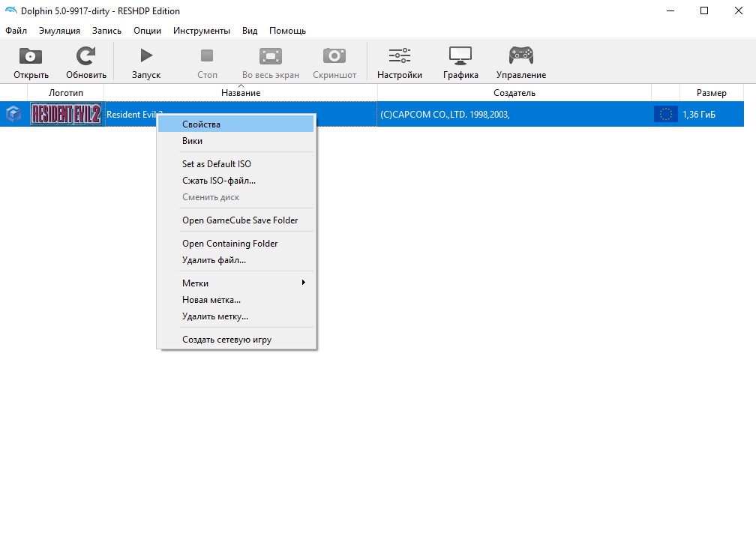
Task: Sort list by Размер column header
Action: tap(711, 93)
